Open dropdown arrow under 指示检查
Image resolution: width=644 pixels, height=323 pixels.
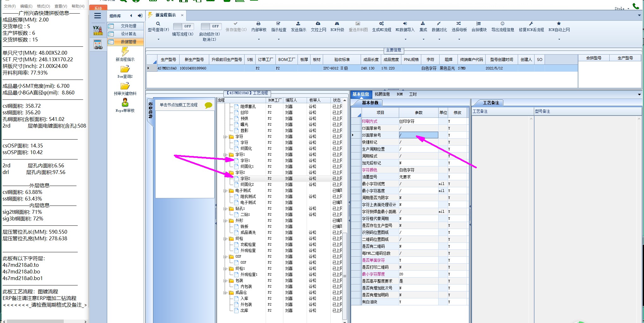[279, 39]
